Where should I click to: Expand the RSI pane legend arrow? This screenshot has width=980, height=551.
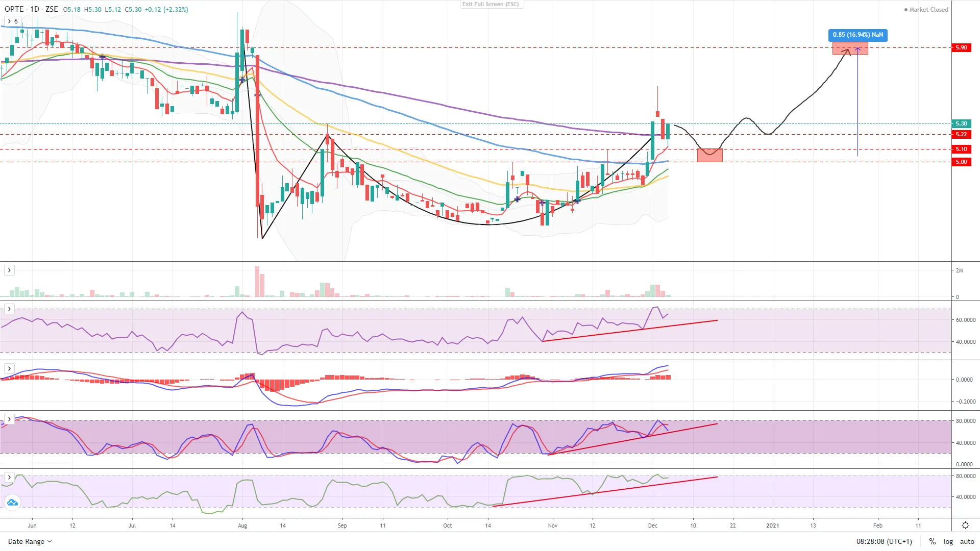9,309
